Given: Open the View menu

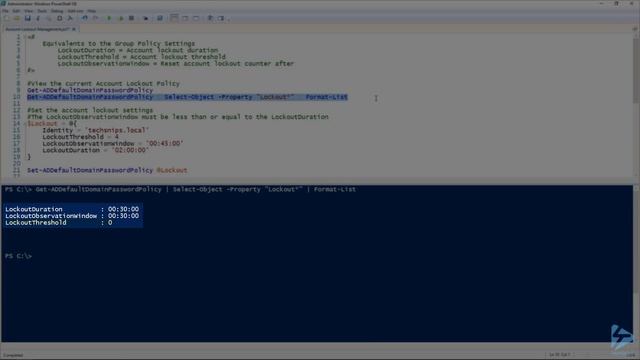Looking at the screenshot, I should coord(29,11).
